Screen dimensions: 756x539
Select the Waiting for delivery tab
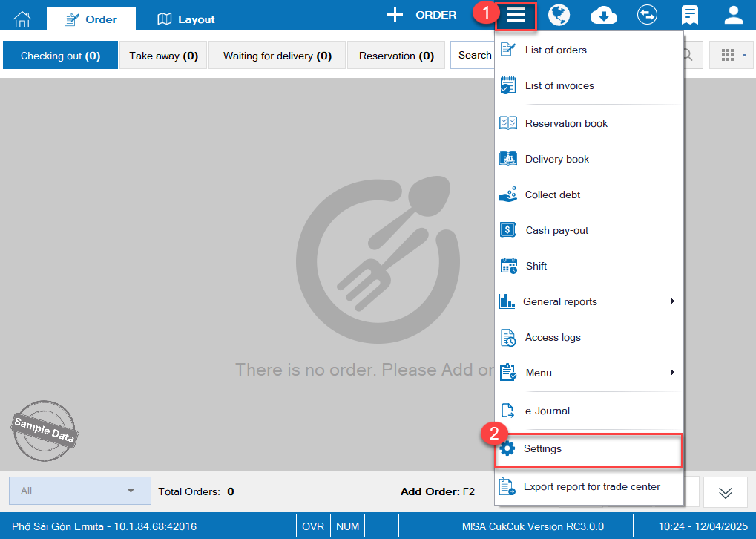click(x=277, y=56)
